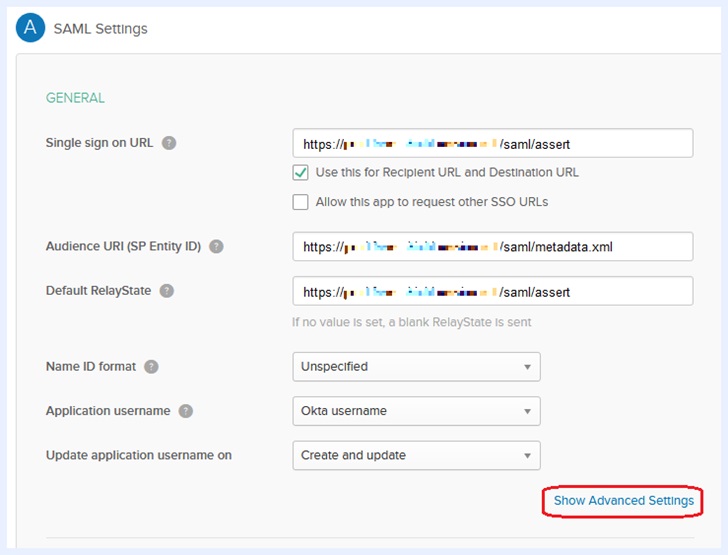Click help icon next to Application username
The width and height of the screenshot is (728, 555).
186,411
